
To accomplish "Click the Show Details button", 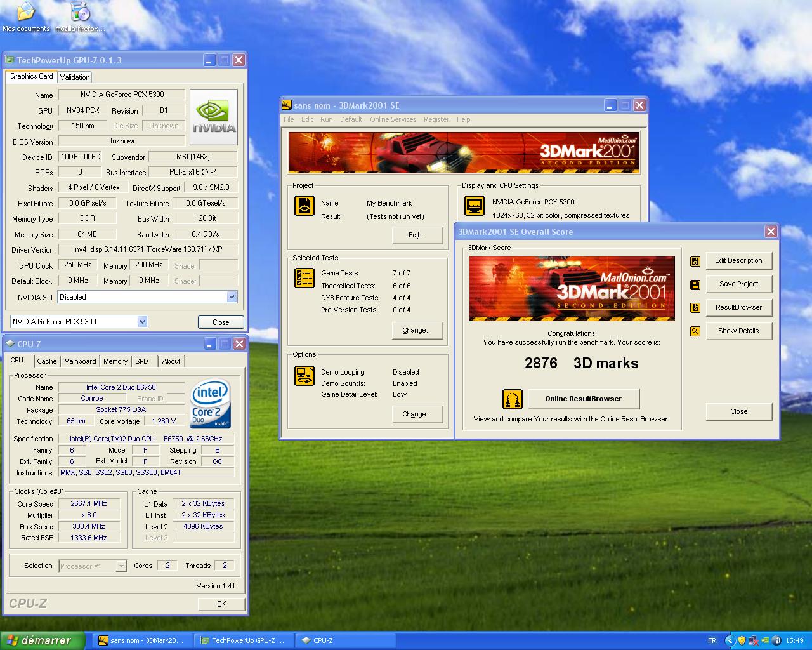I will pyautogui.click(x=738, y=331).
